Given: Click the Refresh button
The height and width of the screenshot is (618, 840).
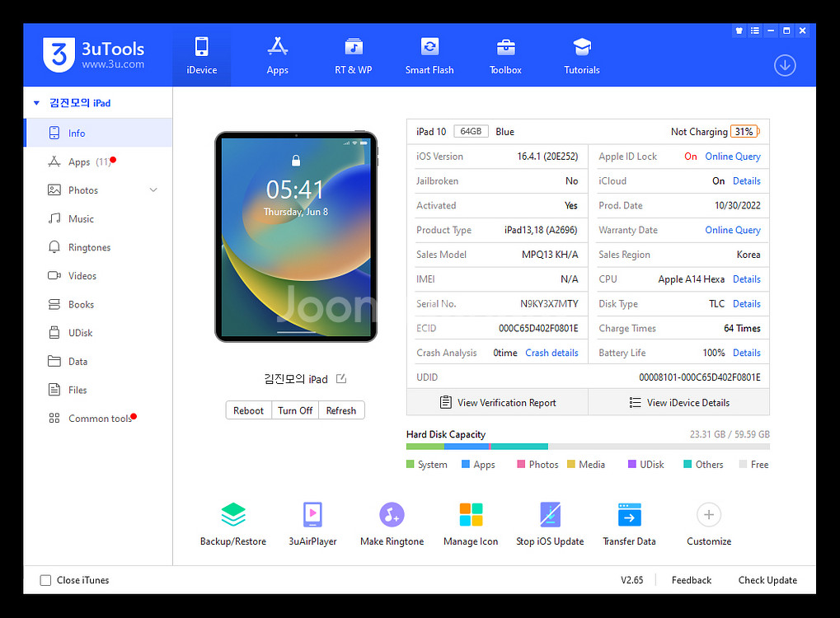Looking at the screenshot, I should click(341, 410).
